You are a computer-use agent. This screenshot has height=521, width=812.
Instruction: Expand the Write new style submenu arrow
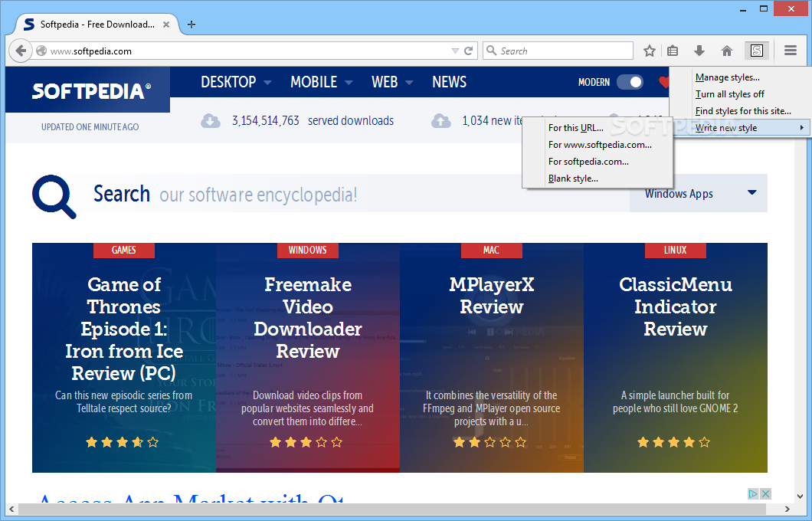click(x=801, y=127)
